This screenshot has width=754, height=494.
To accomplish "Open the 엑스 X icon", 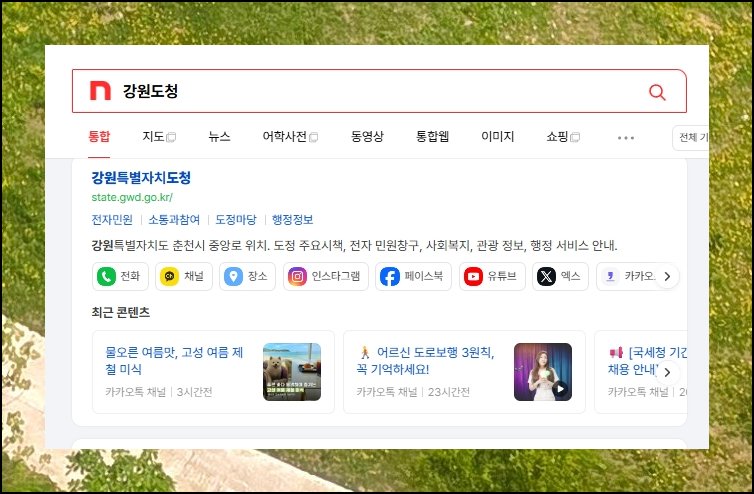I will [546, 277].
